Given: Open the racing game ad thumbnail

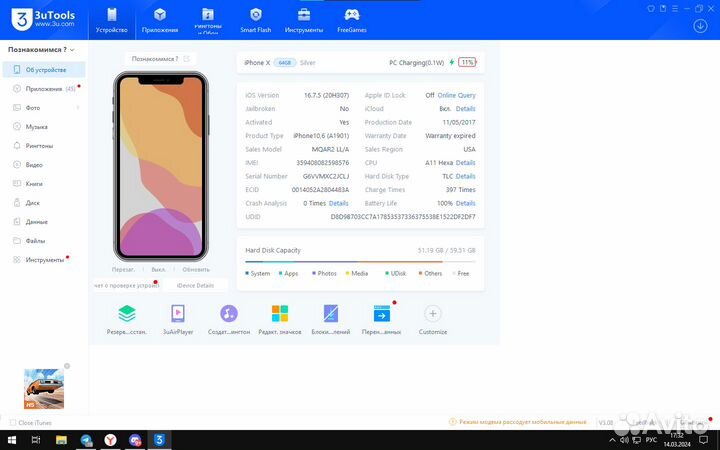Looking at the screenshot, I should (x=44, y=388).
